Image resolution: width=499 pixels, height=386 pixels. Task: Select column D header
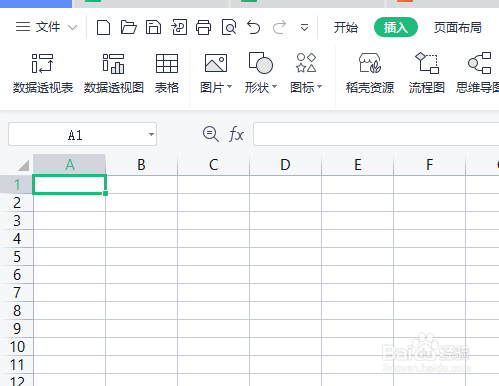pos(285,165)
